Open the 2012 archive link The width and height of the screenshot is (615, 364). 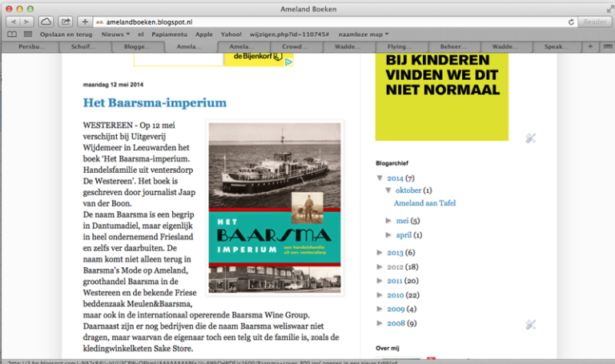(395, 267)
